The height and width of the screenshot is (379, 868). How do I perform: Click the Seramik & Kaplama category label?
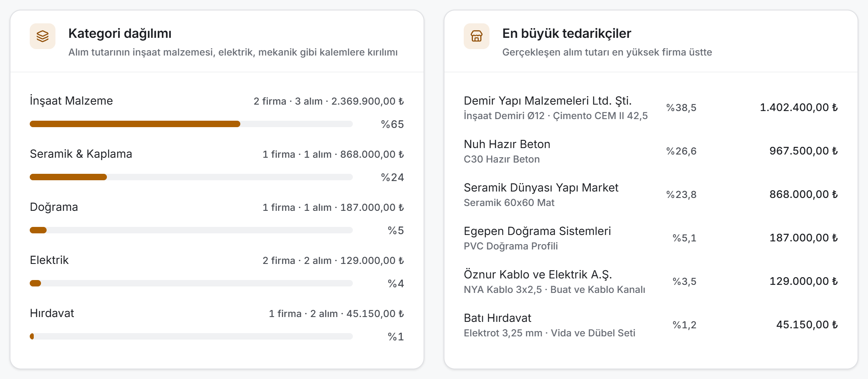[81, 154]
